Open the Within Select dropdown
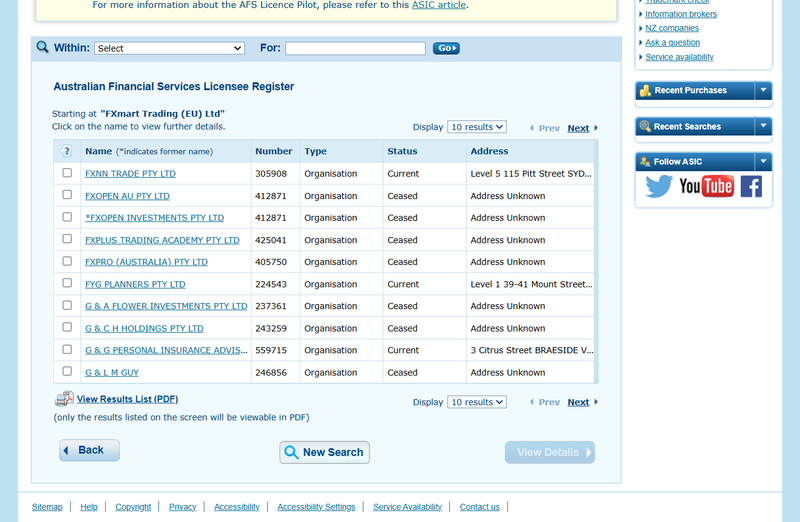The image size is (800, 522). 169,48
